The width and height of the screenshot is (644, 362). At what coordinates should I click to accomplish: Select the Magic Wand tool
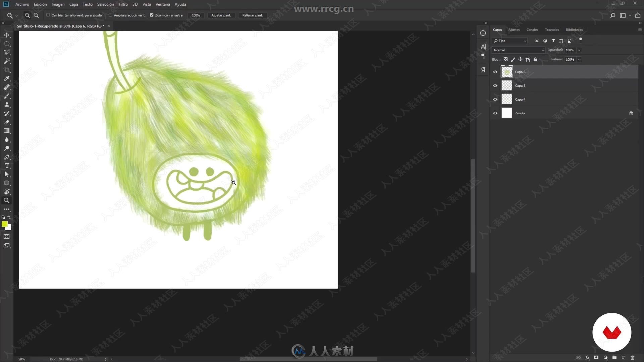click(7, 61)
